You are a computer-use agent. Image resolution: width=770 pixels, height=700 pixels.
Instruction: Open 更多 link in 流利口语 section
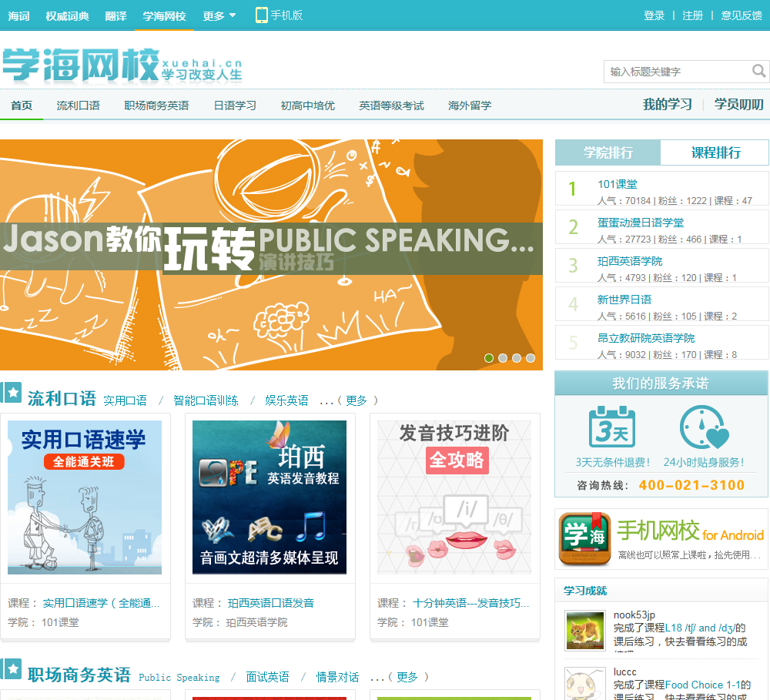click(x=356, y=400)
